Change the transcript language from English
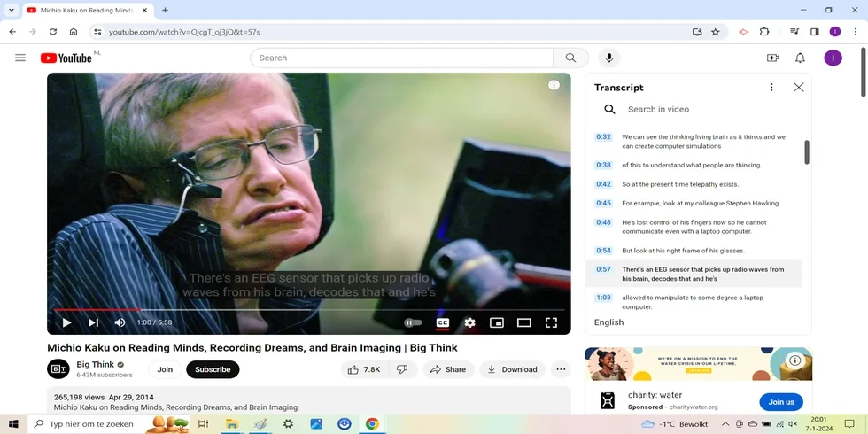Screen dimensions: 868x434 [x=609, y=322]
